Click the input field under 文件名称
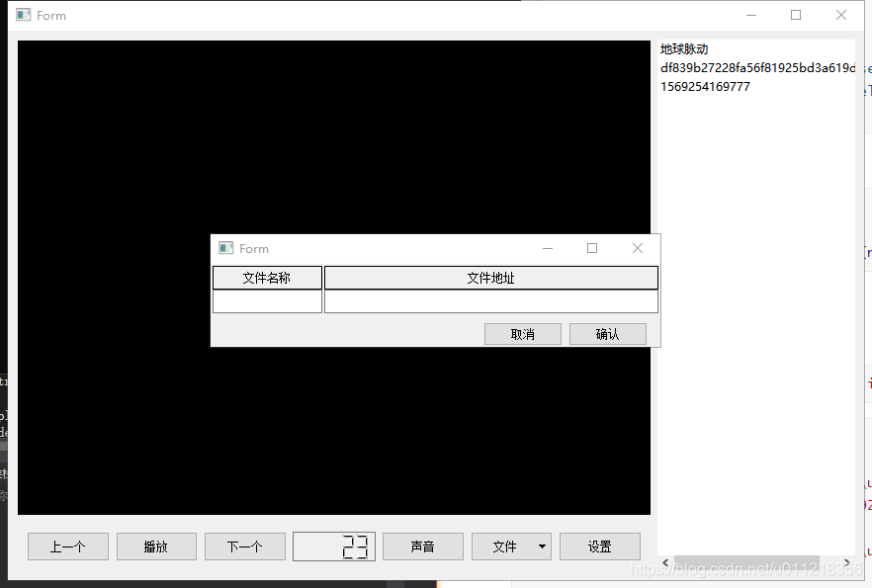The image size is (872, 588). pyautogui.click(x=267, y=301)
